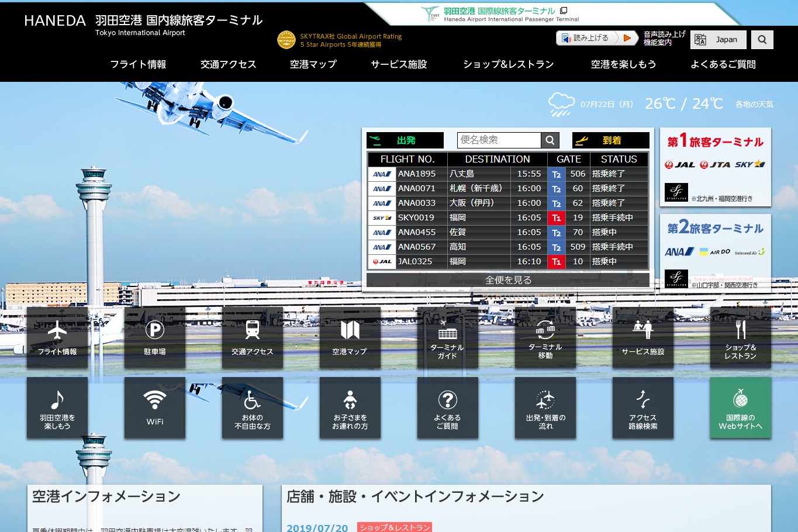
Task: Click the SKYTRAX 5 Star award badge
Action: tap(286, 40)
